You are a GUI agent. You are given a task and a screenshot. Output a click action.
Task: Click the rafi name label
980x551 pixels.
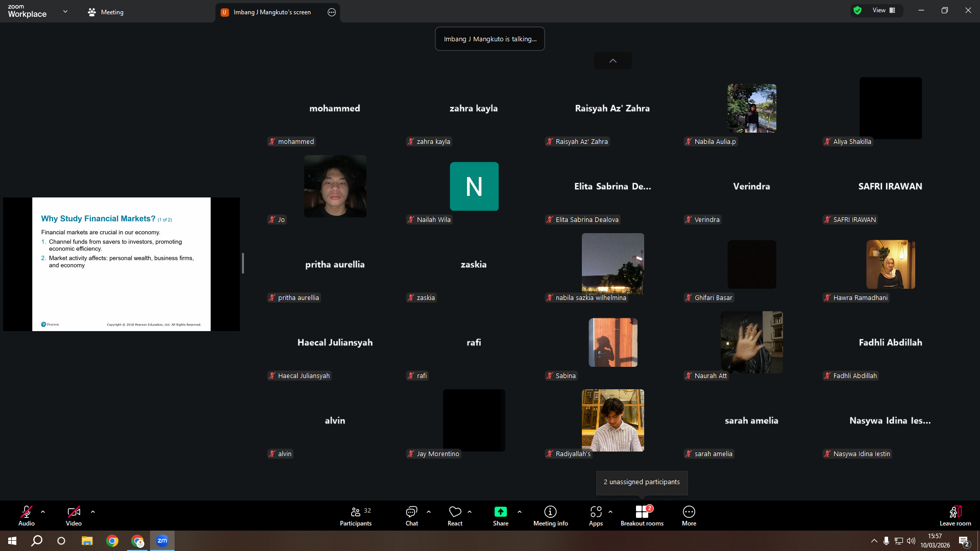pos(418,375)
